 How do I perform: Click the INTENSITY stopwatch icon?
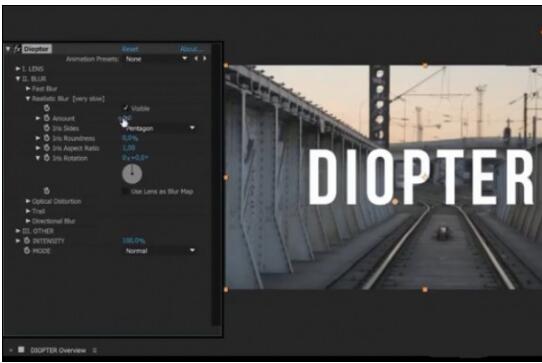point(27,241)
